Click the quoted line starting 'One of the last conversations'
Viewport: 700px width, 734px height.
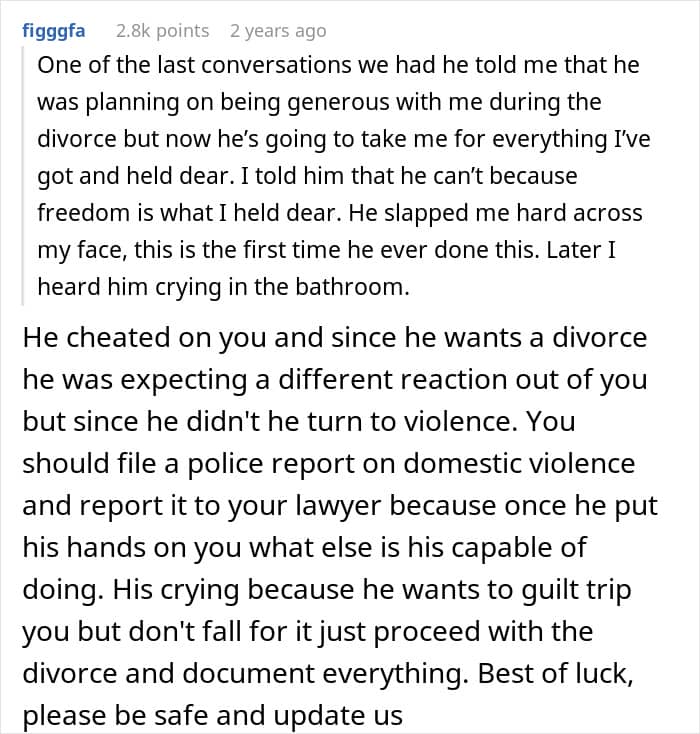pyautogui.click(x=338, y=65)
